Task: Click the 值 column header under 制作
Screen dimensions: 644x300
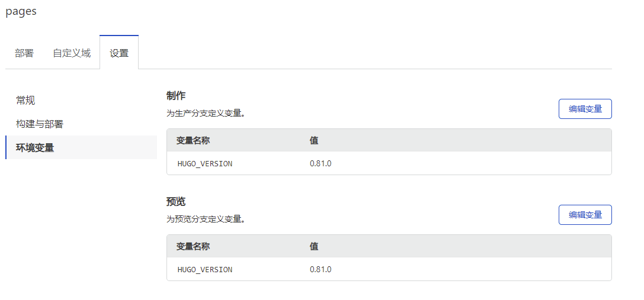Action: [314, 140]
